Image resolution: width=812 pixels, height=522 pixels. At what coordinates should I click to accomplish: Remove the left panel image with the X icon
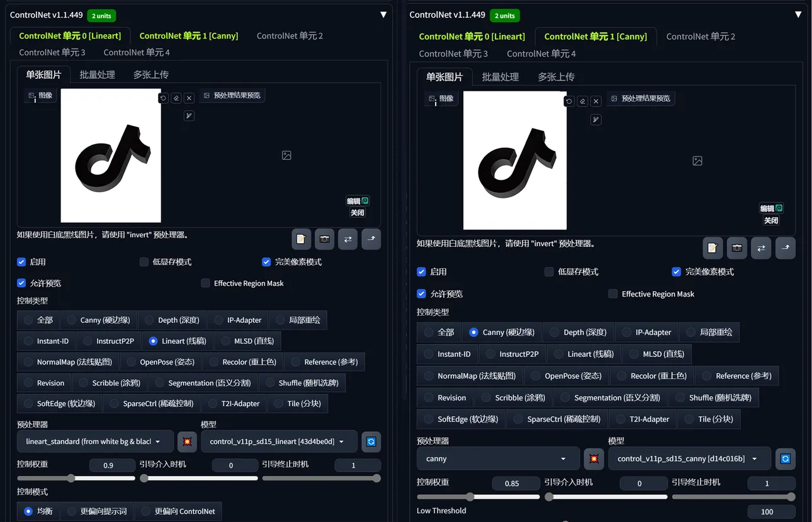tap(189, 98)
